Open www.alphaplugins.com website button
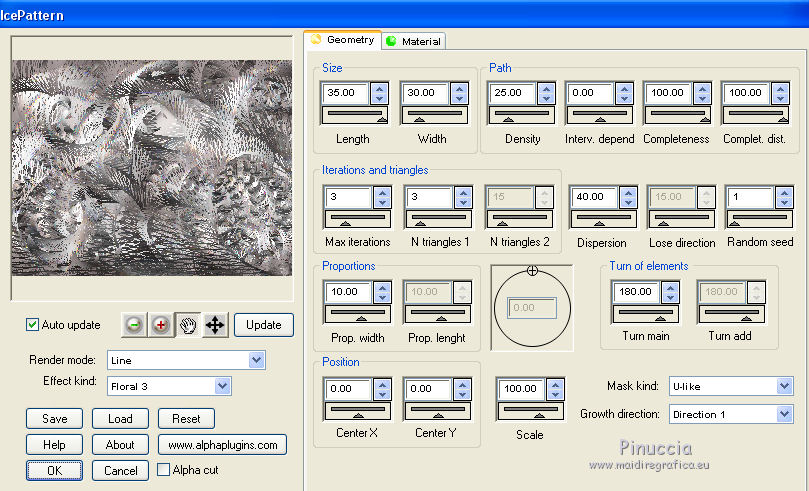The height and width of the screenshot is (491, 809). [x=222, y=445]
